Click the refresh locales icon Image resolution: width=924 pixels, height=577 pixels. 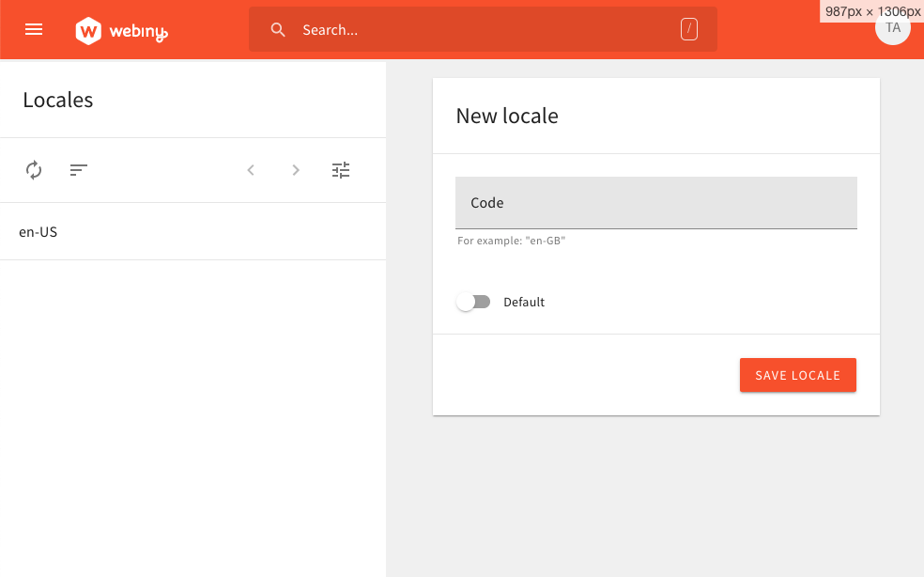34,170
